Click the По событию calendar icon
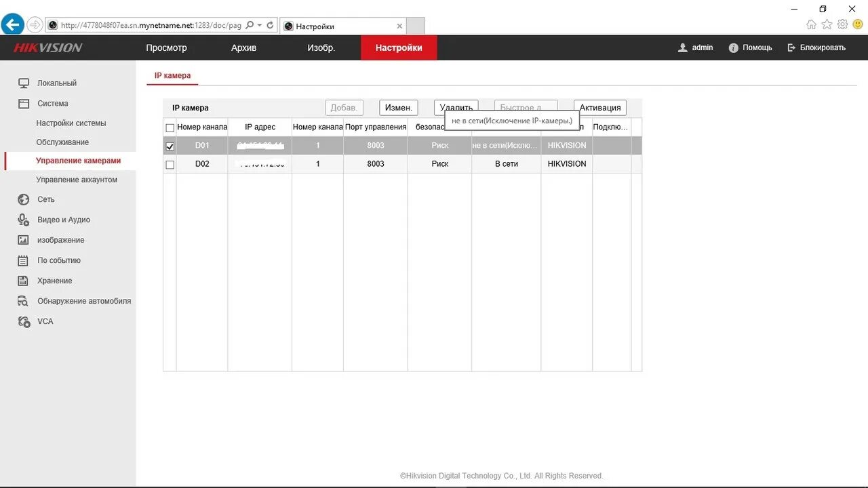This screenshot has width=868, height=488. (x=24, y=260)
